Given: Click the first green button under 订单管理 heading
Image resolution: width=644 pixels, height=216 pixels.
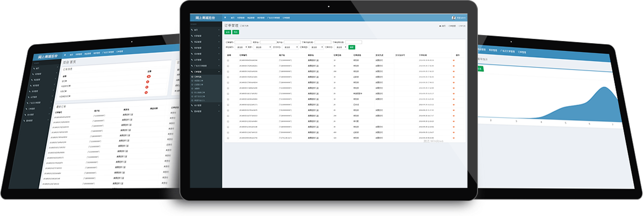Looking at the screenshot, I should [x=227, y=32].
